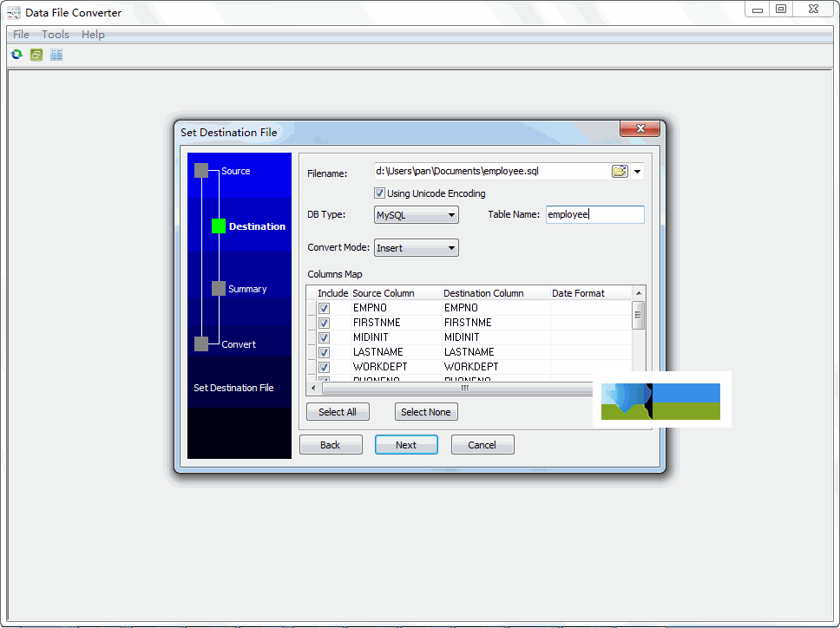Click the Destination Column header
840x628 pixels.
[495, 293]
